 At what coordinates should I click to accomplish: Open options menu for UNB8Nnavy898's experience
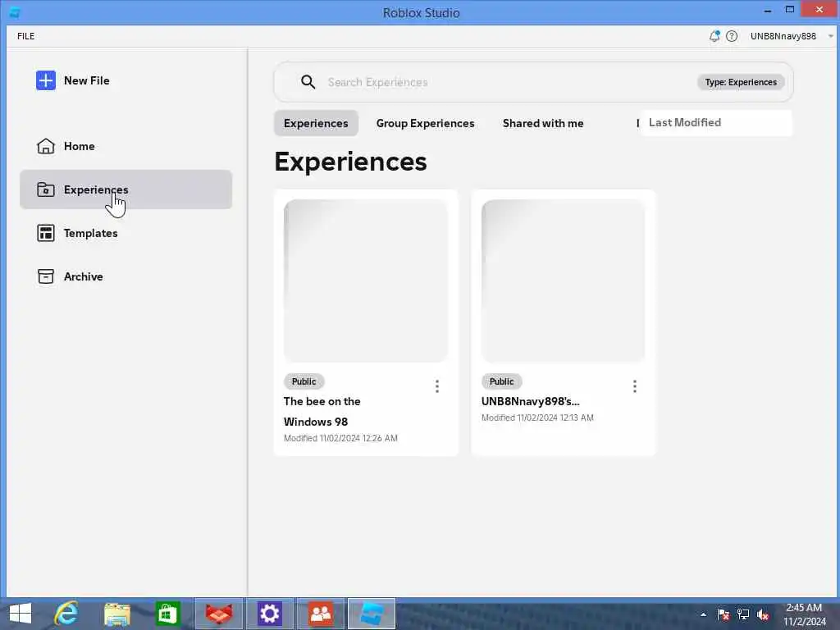[x=635, y=386]
